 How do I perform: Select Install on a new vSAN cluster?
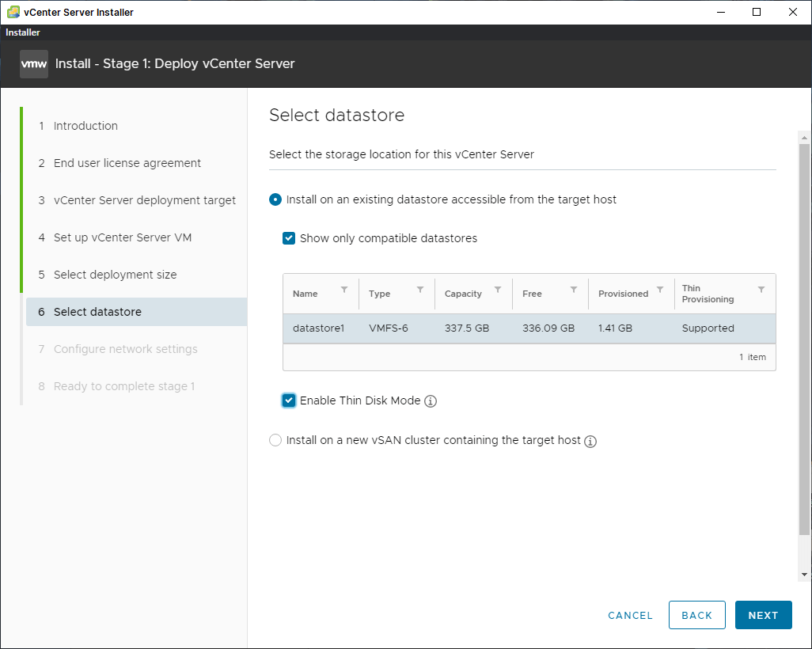click(275, 440)
